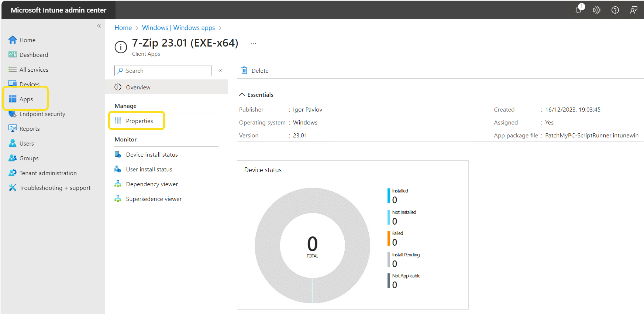The height and width of the screenshot is (314, 644).
Task: Click the Troubleshooting wrench icon
Action: (x=13, y=188)
